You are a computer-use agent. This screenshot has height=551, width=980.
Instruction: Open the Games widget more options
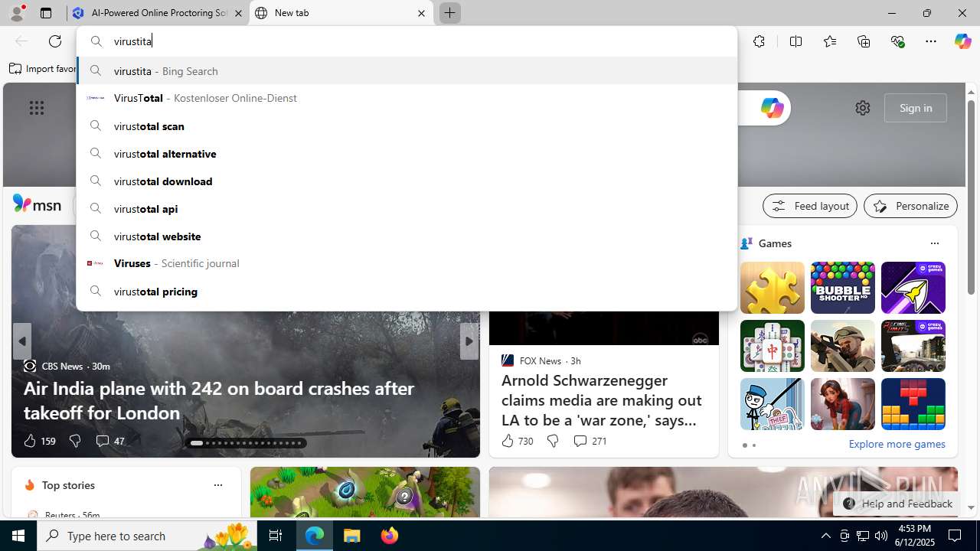(934, 243)
